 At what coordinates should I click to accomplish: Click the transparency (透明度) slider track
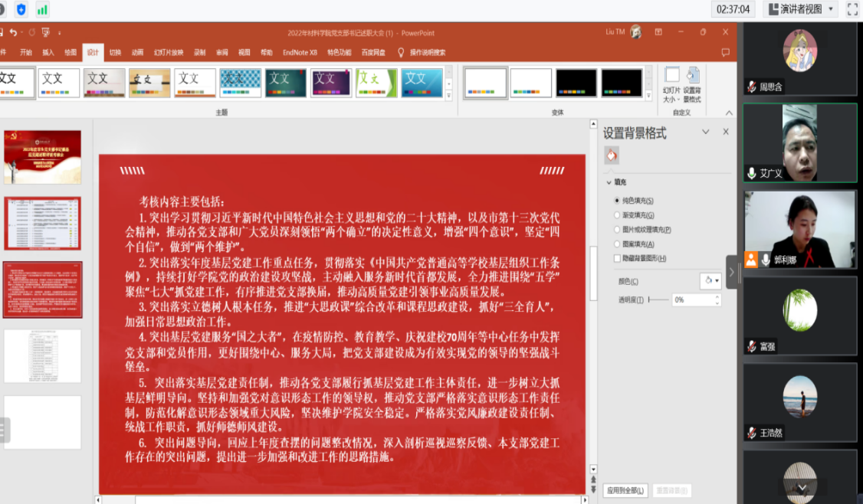pos(658,300)
